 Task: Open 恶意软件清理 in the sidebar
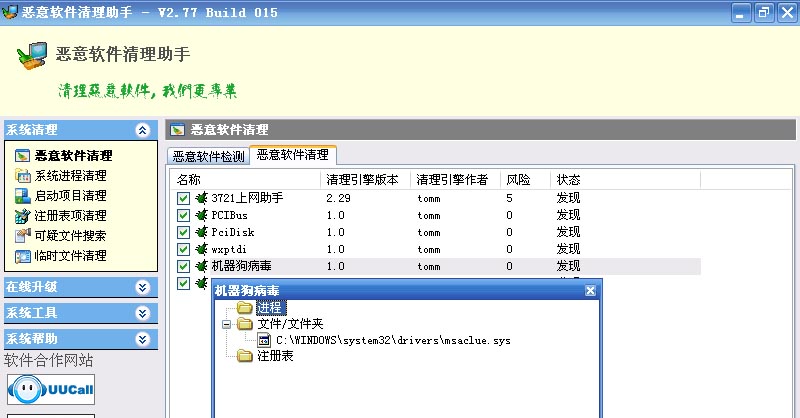[x=73, y=155]
